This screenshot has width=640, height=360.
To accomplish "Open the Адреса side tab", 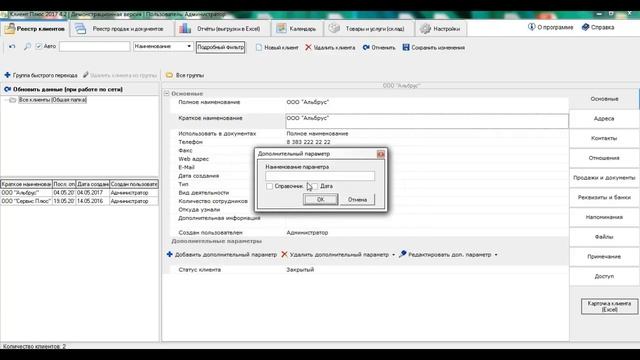I will click(604, 118).
